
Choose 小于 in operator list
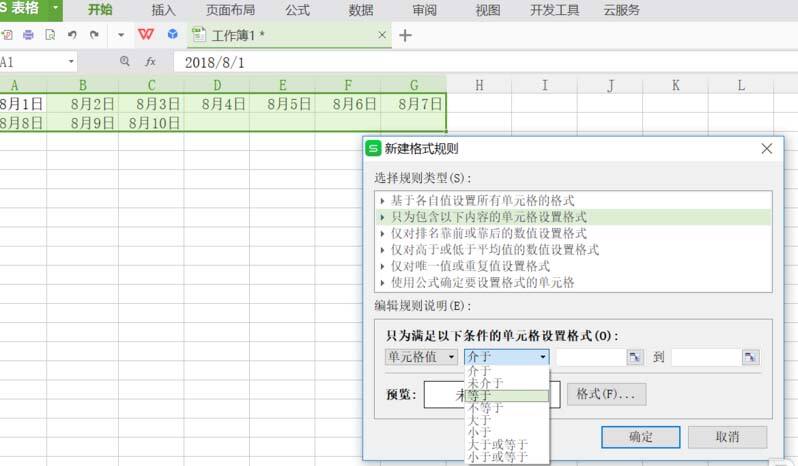click(507, 432)
